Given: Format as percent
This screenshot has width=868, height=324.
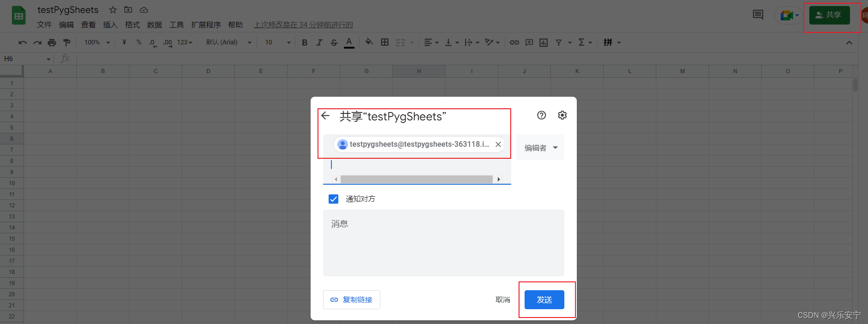Looking at the screenshot, I should click(x=139, y=42).
